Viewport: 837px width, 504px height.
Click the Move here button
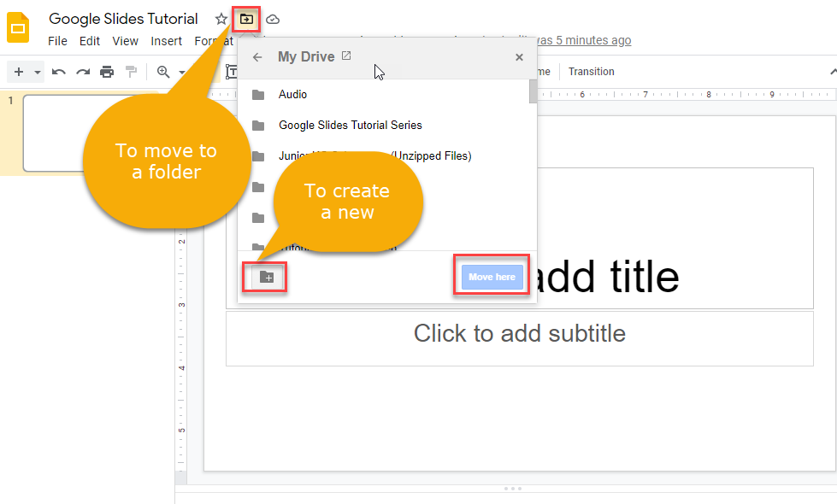492,277
